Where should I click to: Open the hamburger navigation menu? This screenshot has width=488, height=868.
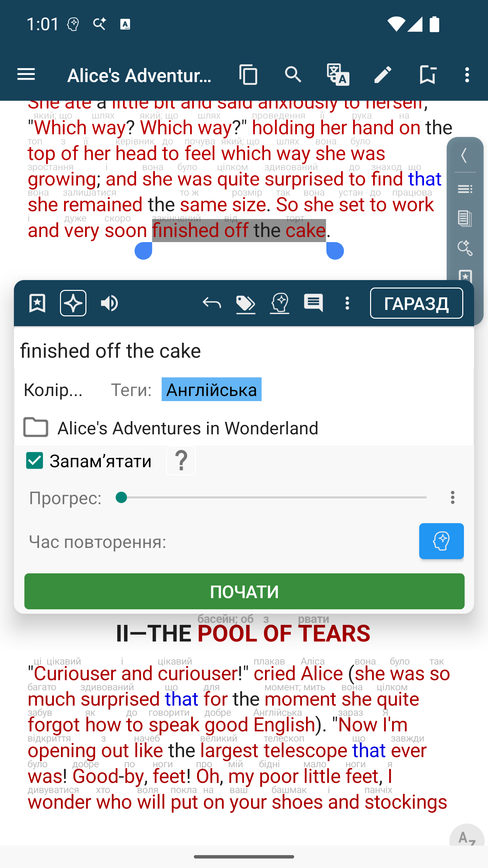pos(26,75)
